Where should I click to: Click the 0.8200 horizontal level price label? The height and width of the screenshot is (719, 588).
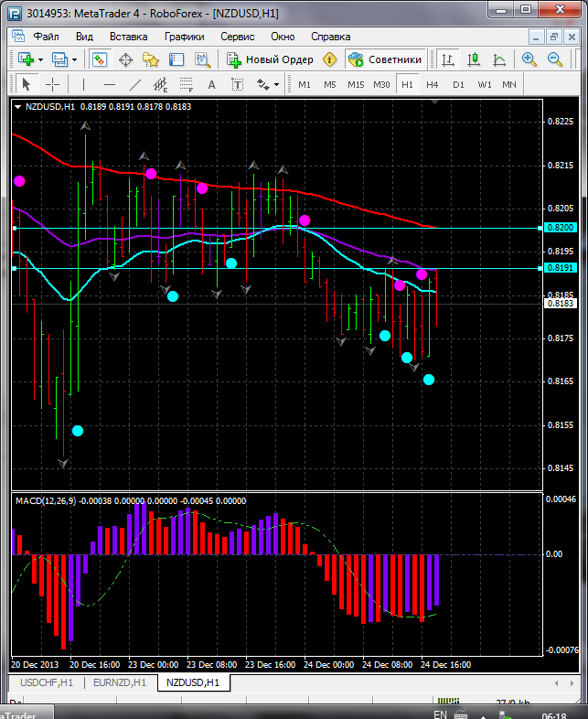[559, 227]
